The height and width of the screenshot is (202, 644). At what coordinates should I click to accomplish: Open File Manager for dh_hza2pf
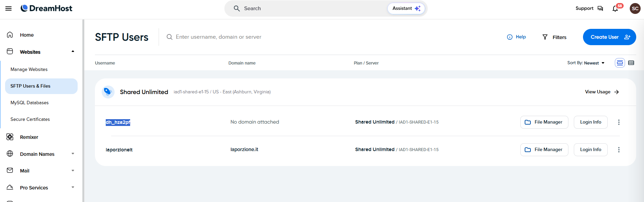click(x=544, y=122)
